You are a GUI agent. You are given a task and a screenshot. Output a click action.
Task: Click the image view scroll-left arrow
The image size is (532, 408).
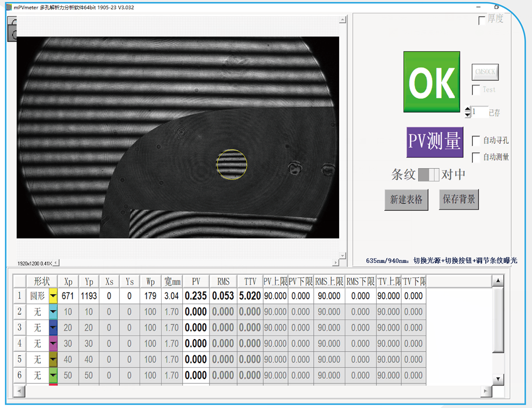point(56,263)
